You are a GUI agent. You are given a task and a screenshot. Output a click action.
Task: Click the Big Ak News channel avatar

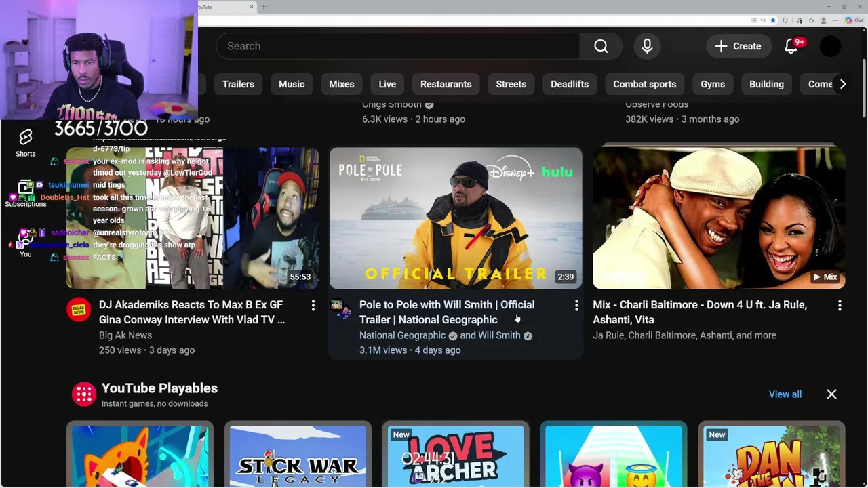click(79, 310)
